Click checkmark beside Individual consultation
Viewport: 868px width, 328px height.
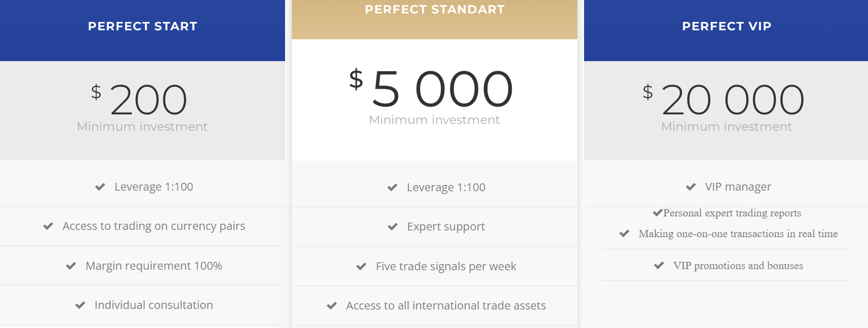tap(80, 306)
